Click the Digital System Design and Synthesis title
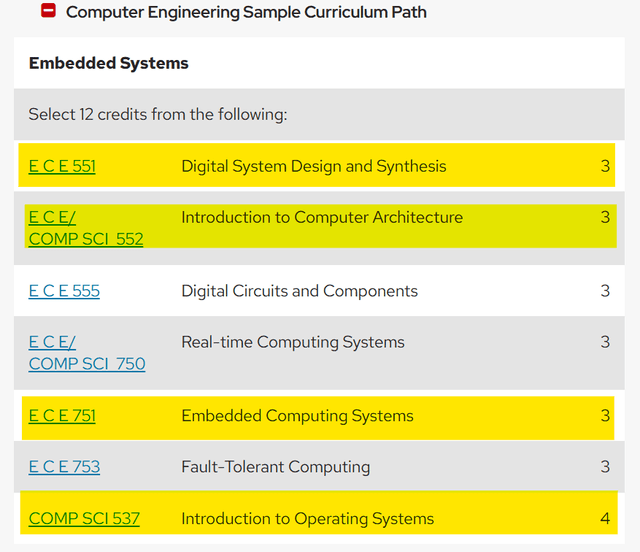This screenshot has height=552, width=640. (313, 166)
